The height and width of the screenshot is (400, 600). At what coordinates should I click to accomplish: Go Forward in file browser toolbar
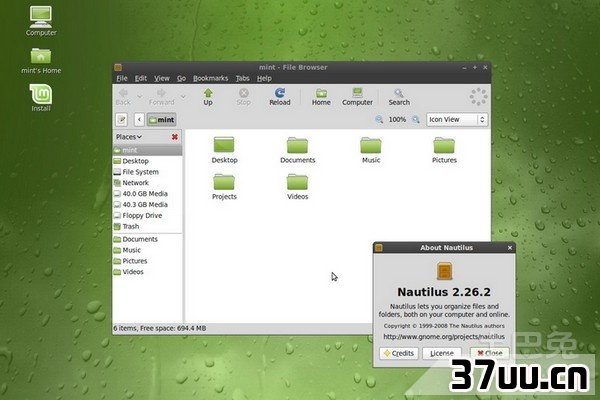161,97
